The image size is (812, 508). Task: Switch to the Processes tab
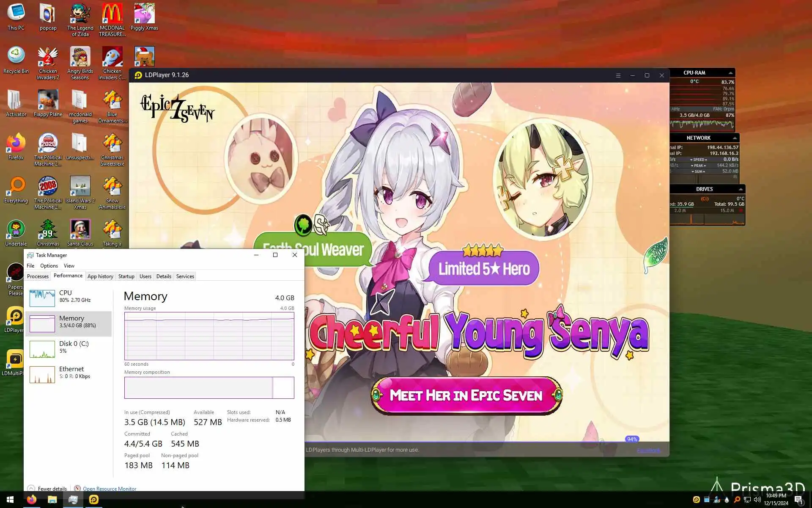point(38,276)
